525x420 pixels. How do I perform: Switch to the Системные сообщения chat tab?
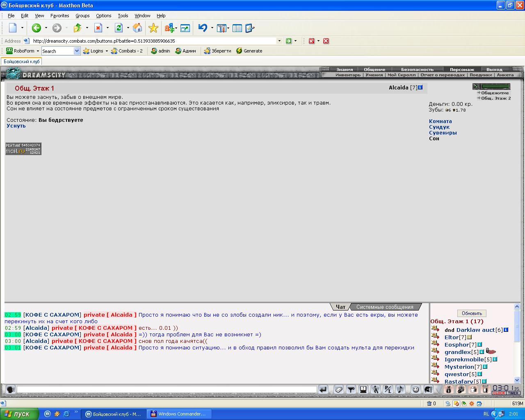pyautogui.click(x=385, y=307)
